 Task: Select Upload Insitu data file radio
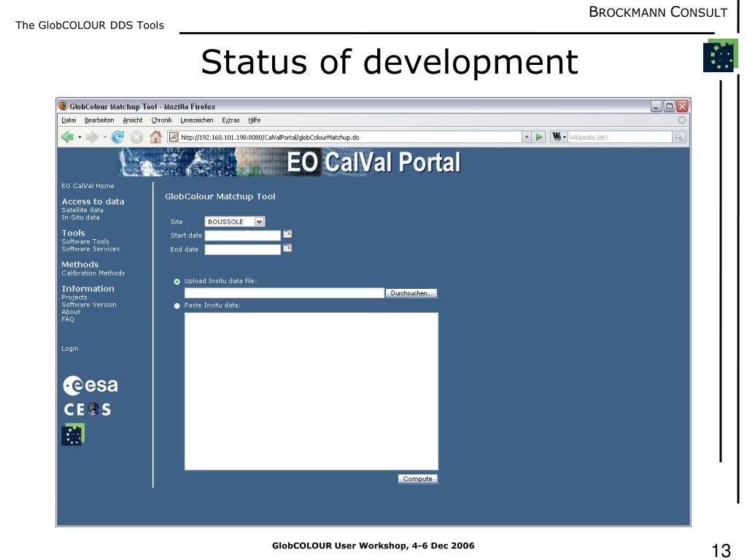click(x=177, y=282)
